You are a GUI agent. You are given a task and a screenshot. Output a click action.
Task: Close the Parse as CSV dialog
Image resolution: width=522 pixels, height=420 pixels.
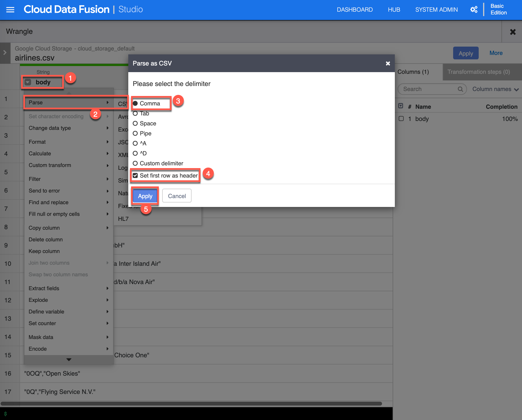click(x=388, y=64)
